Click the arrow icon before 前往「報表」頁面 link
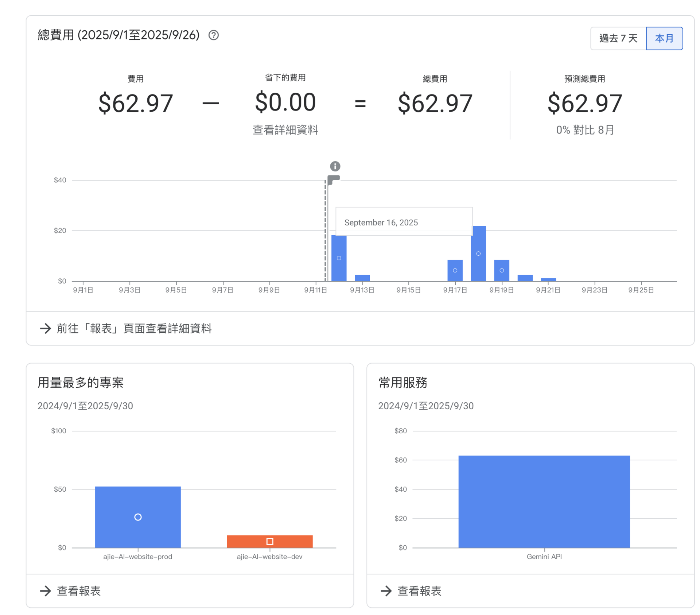The width and height of the screenshot is (700, 615). pos(45,329)
